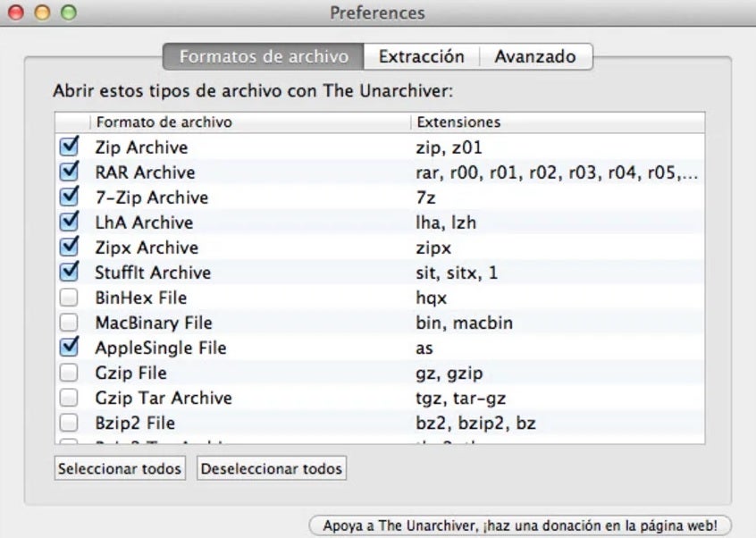The image size is (756, 538).
Task: Toggle the LhA Archive checkbox
Action: [x=69, y=223]
